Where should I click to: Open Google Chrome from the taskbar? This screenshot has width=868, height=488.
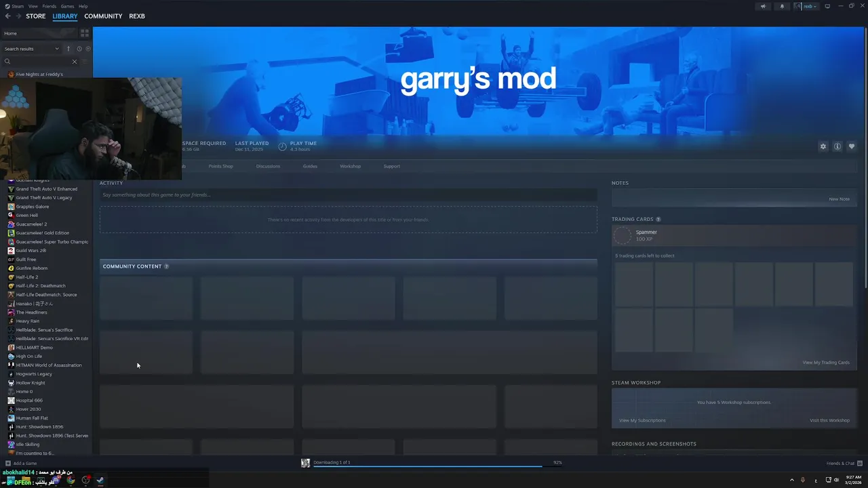[70, 480]
